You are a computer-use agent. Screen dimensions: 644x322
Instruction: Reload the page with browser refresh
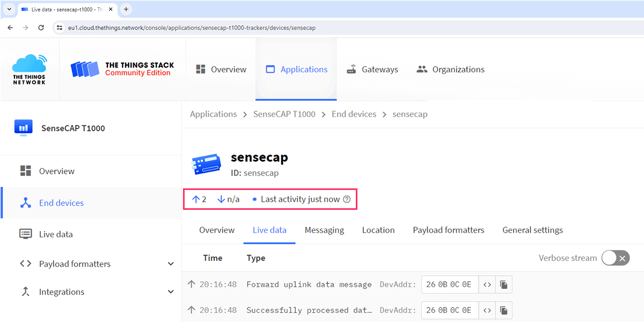41,27
